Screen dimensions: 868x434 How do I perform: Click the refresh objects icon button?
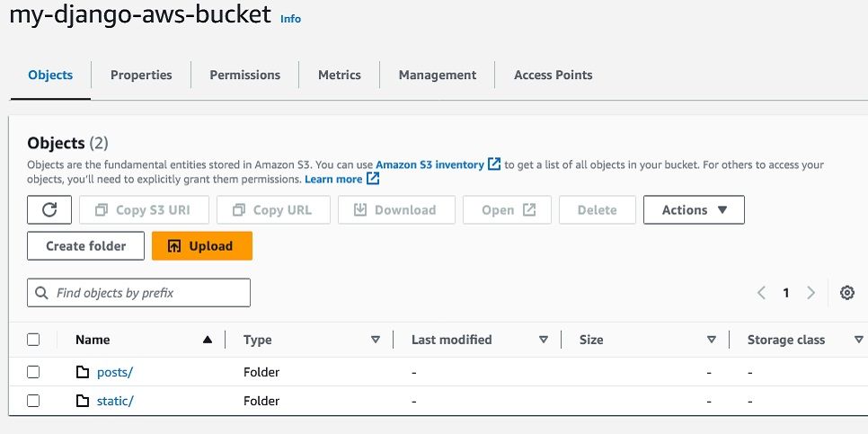coord(50,210)
